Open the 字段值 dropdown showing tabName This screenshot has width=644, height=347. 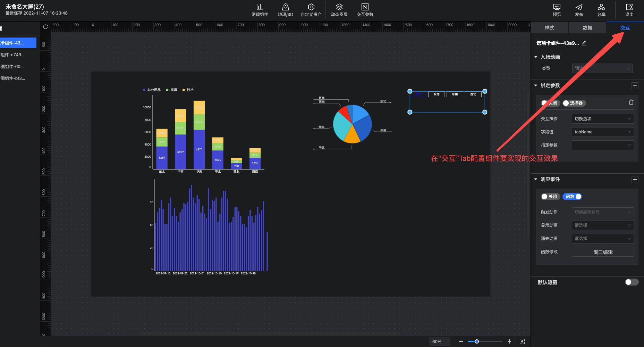tap(603, 132)
